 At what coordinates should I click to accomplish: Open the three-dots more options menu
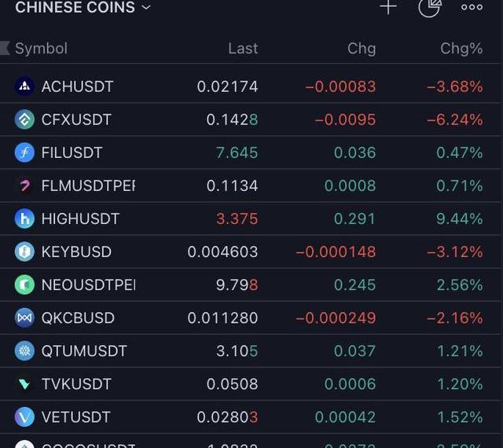(x=472, y=7)
